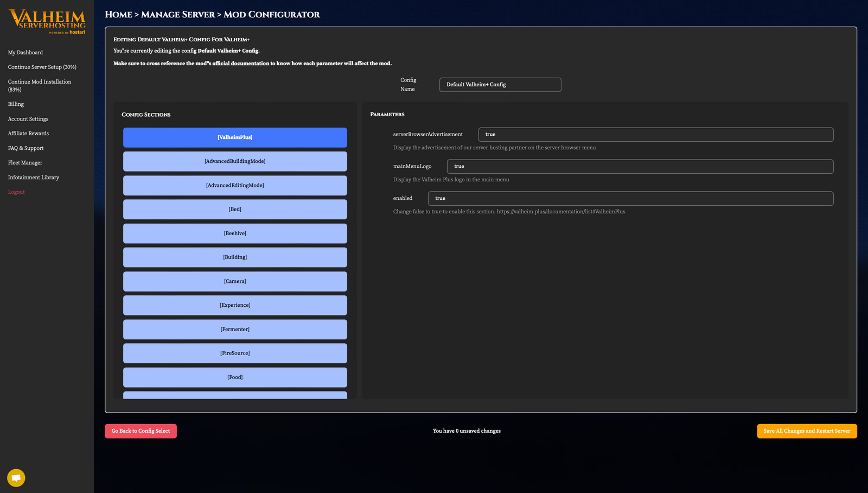
Task: Open My Dashboard in sidebar
Action: [25, 53]
